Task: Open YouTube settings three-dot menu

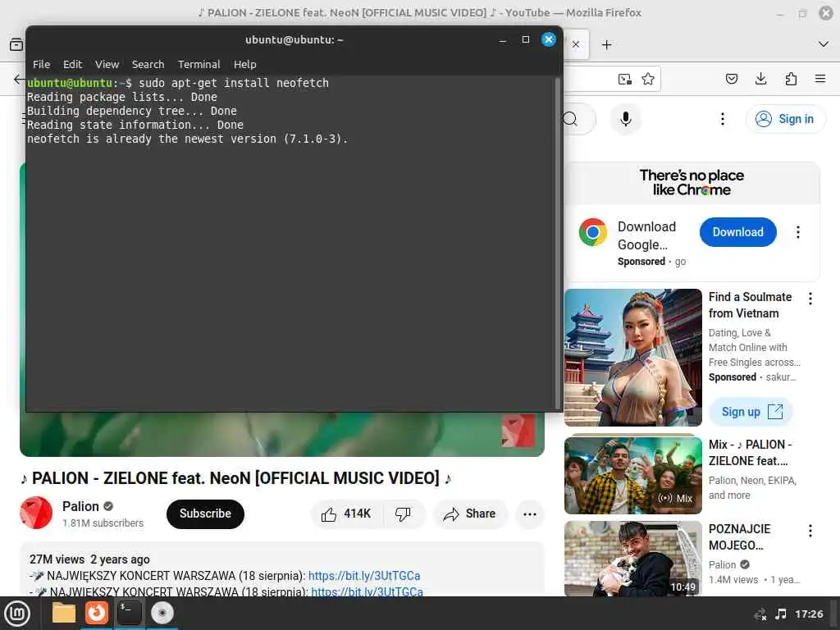Action: coord(723,119)
